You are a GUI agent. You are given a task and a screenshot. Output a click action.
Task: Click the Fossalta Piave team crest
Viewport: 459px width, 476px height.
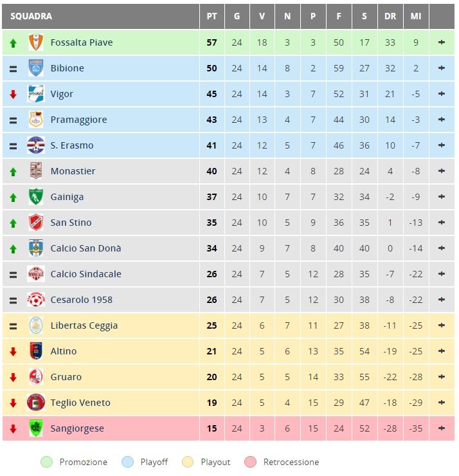[x=36, y=42]
